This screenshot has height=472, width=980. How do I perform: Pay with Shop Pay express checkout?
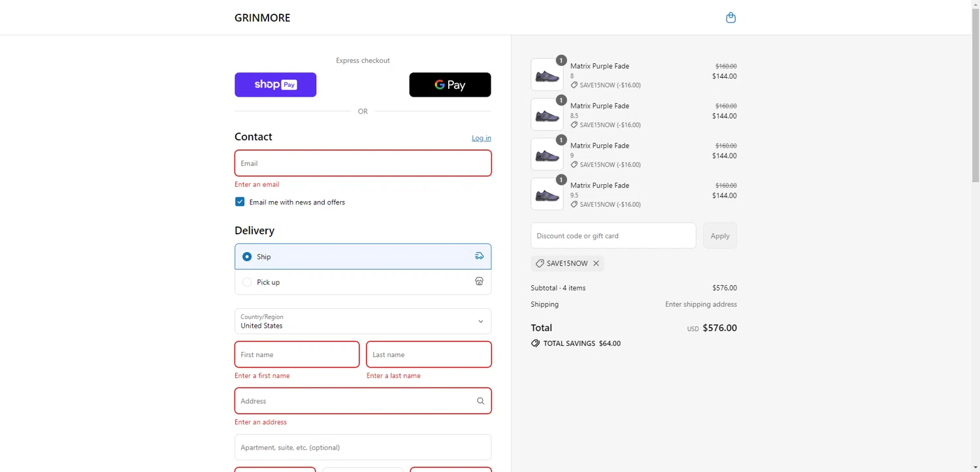point(275,85)
